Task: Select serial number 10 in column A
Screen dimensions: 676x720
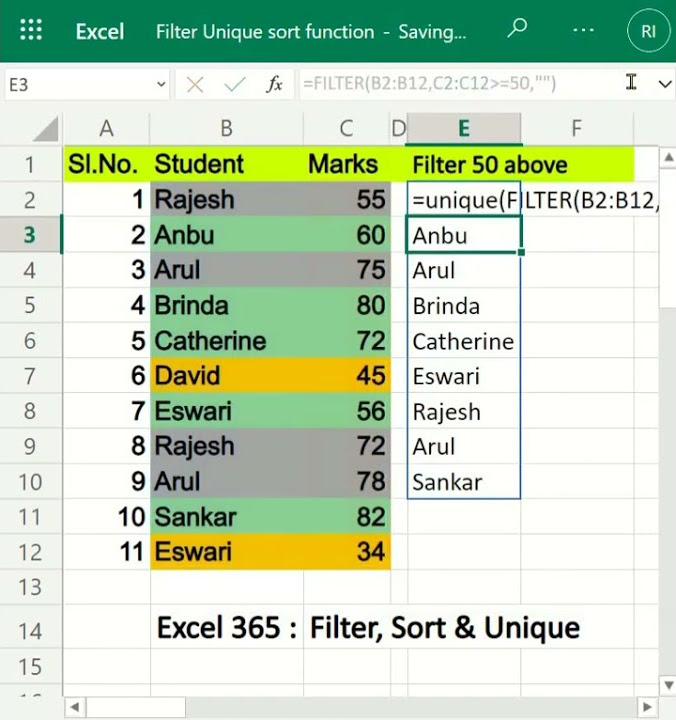Action: pyautogui.click(x=107, y=517)
